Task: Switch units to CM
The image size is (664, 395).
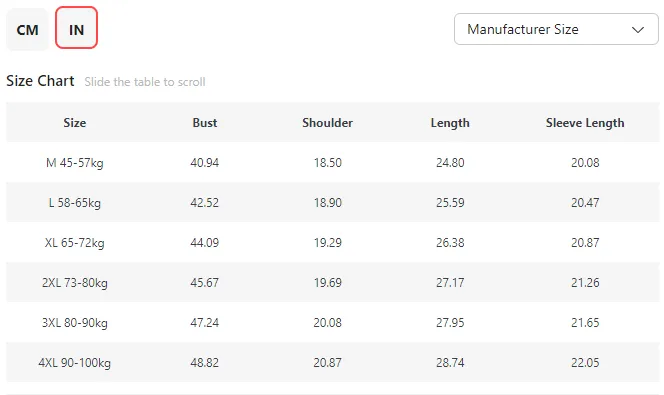Action: [28, 29]
